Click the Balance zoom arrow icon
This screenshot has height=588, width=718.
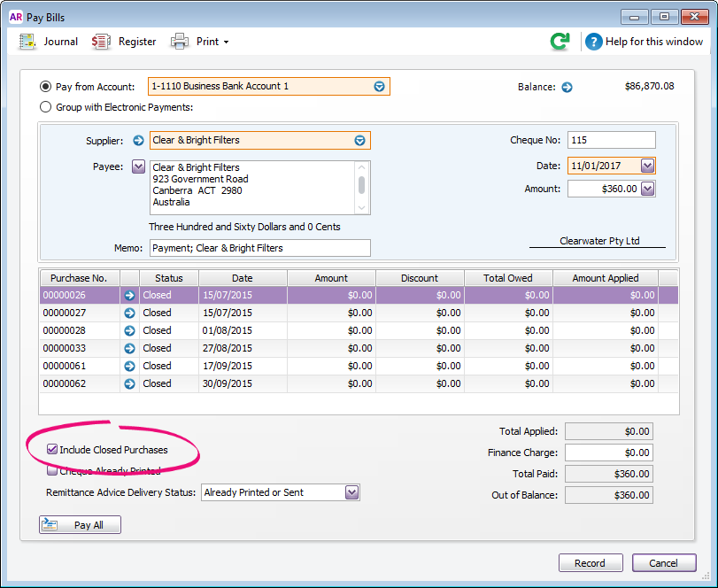pos(567,87)
